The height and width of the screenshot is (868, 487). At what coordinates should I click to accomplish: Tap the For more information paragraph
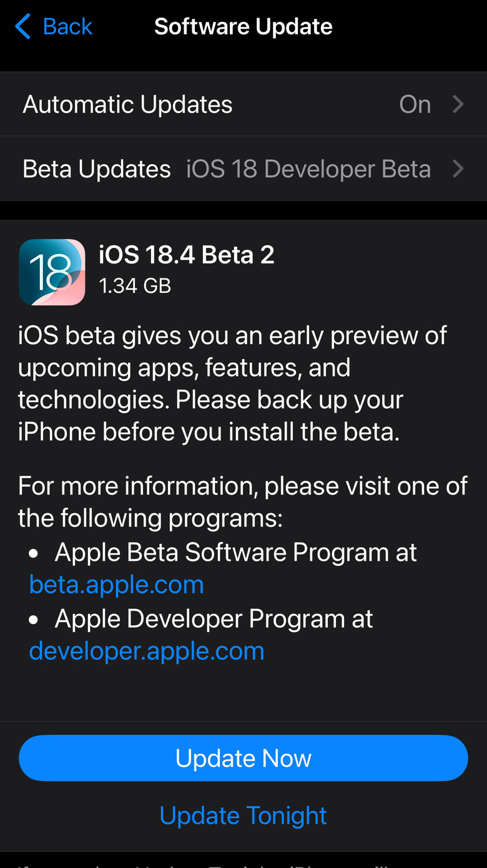pyautogui.click(x=243, y=502)
